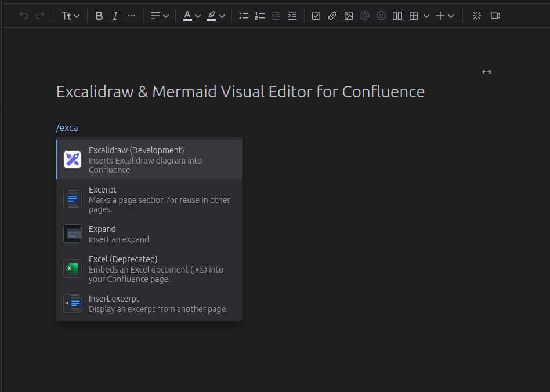Image resolution: width=550 pixels, height=392 pixels.
Task: Click the insert link icon
Action: tap(332, 16)
